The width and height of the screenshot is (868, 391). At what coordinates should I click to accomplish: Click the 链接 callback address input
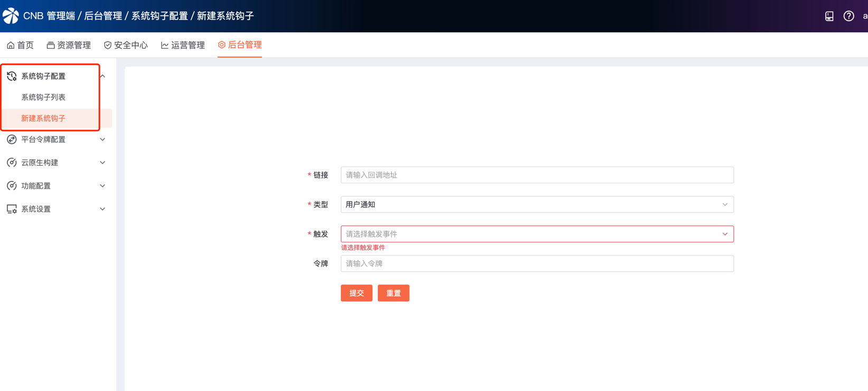pyautogui.click(x=537, y=175)
